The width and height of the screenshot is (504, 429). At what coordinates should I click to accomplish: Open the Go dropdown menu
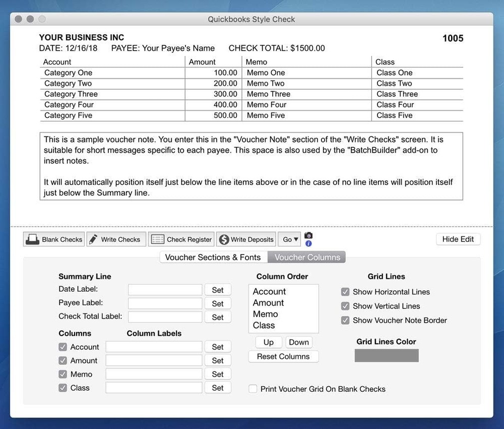point(289,239)
